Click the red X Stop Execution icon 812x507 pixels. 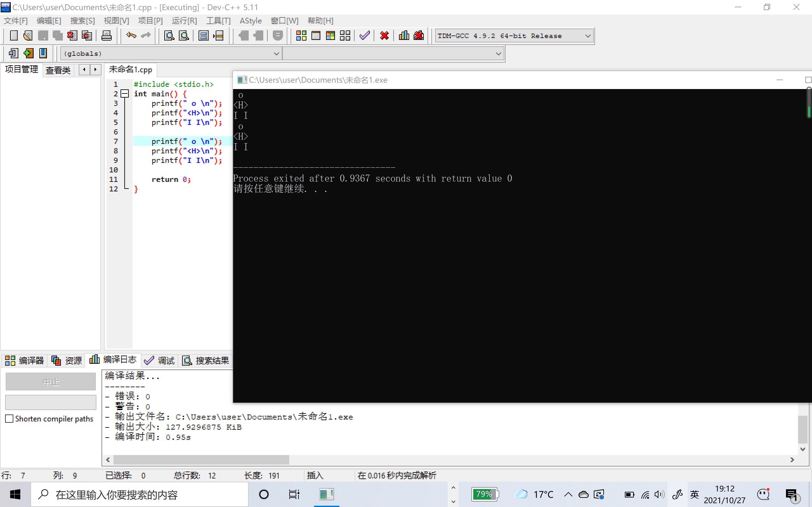tap(384, 35)
